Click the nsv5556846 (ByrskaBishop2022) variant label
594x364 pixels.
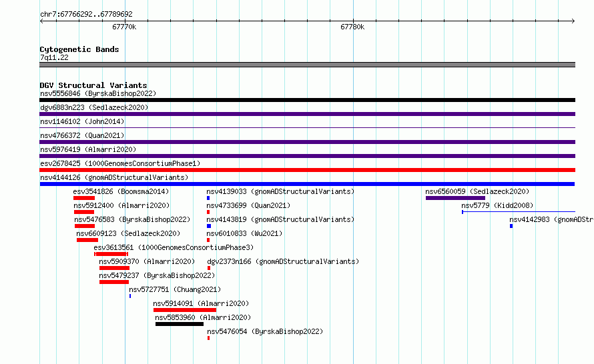(98, 93)
